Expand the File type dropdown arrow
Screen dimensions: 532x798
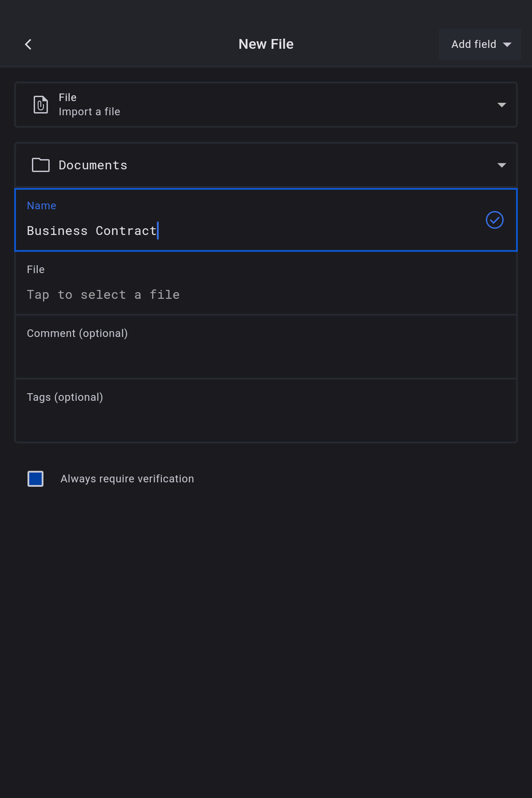[x=501, y=105]
